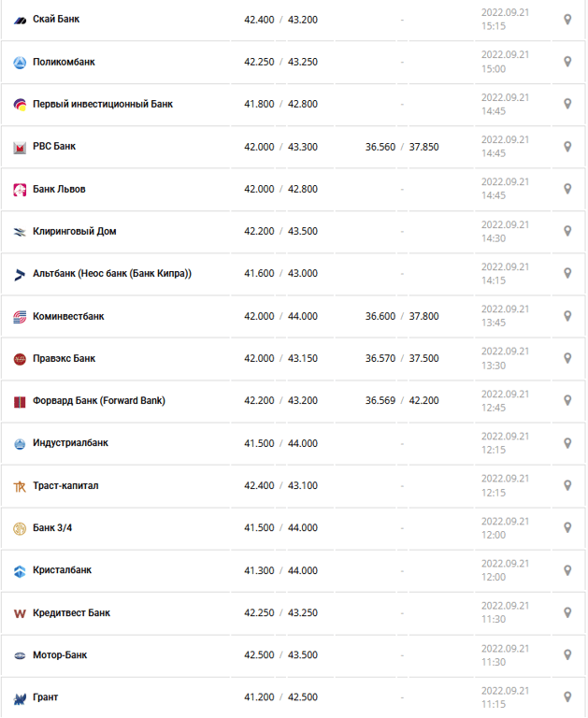Click map pin for Кристалбанк row
Image resolution: width=588 pixels, height=718 pixels.
point(567,570)
